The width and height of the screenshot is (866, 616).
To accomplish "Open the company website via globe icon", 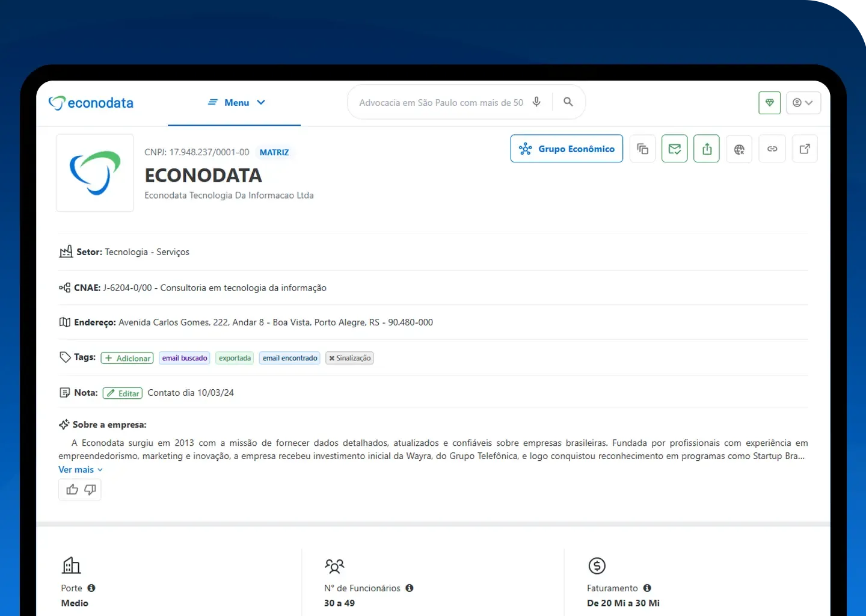I will [739, 149].
